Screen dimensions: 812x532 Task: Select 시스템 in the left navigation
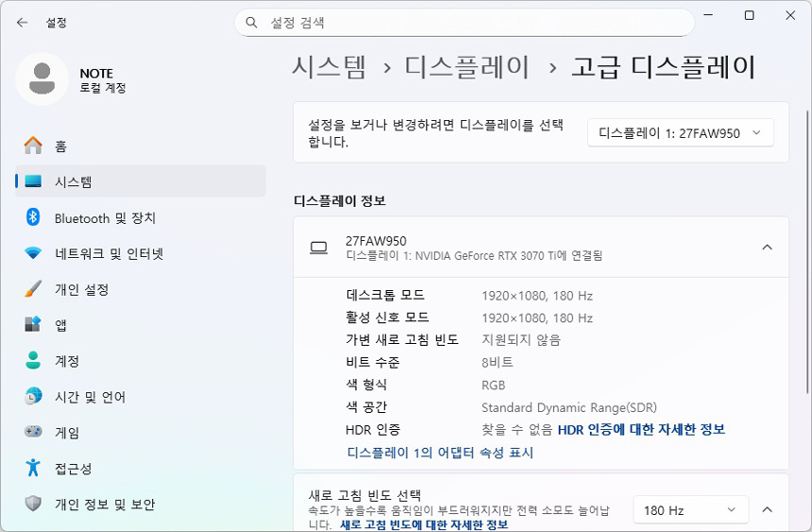[x=74, y=181]
